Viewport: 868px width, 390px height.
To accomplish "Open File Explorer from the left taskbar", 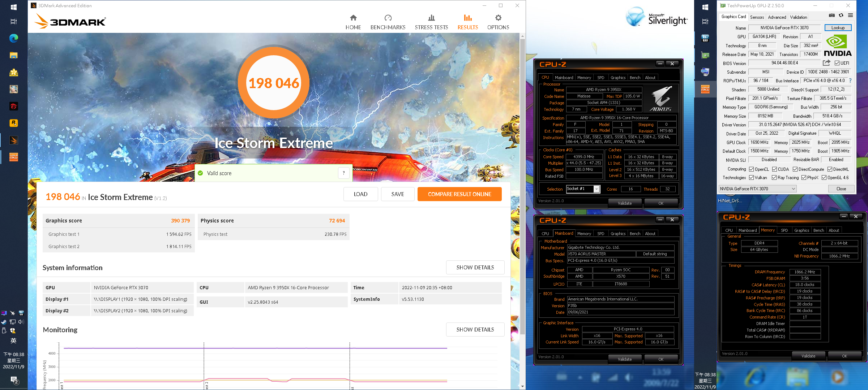I will tap(14, 55).
